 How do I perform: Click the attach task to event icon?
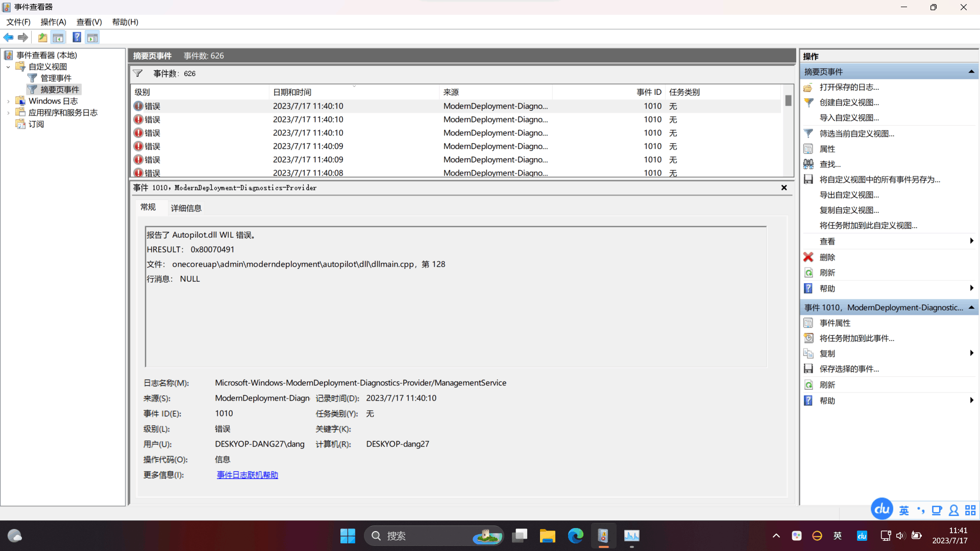(808, 338)
